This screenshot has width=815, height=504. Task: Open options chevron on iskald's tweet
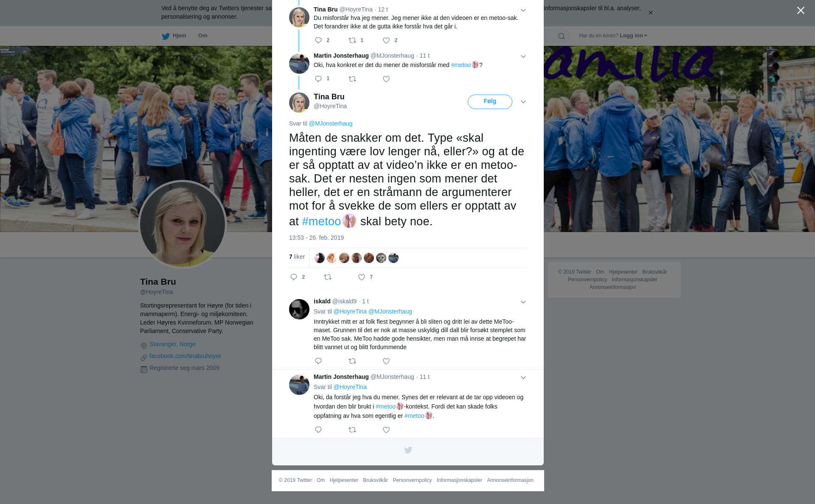523,302
